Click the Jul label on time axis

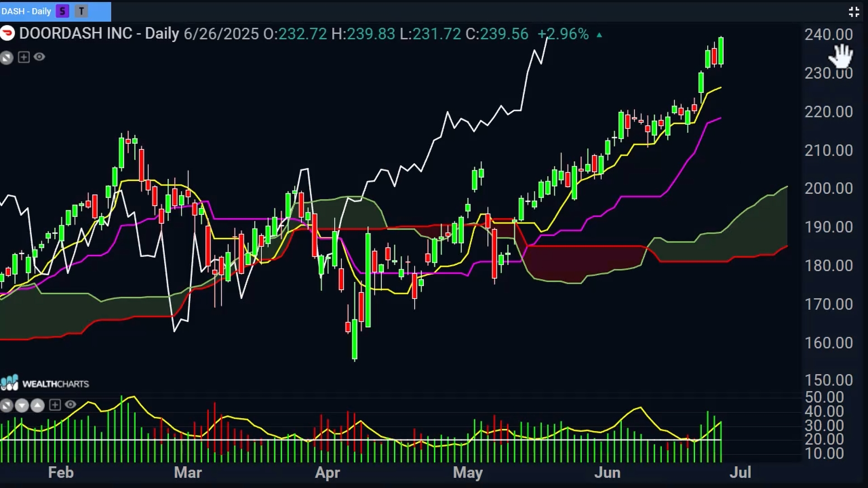tap(740, 473)
